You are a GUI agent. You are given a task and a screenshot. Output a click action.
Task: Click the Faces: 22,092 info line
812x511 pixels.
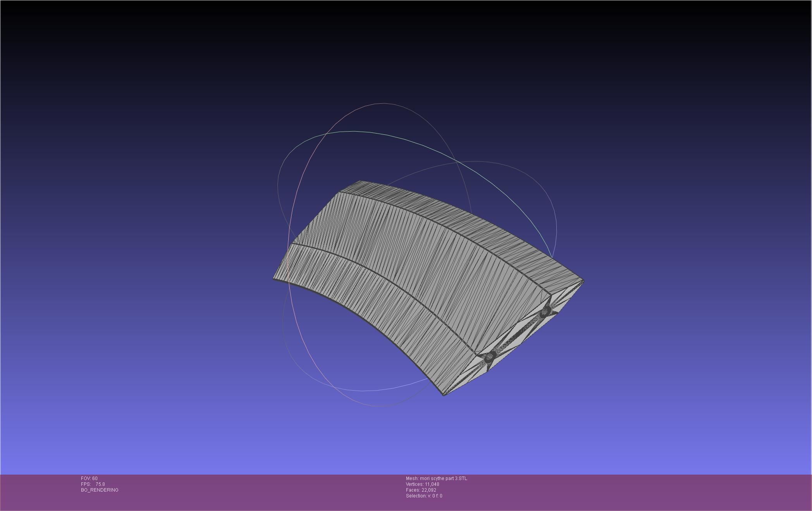(421, 490)
